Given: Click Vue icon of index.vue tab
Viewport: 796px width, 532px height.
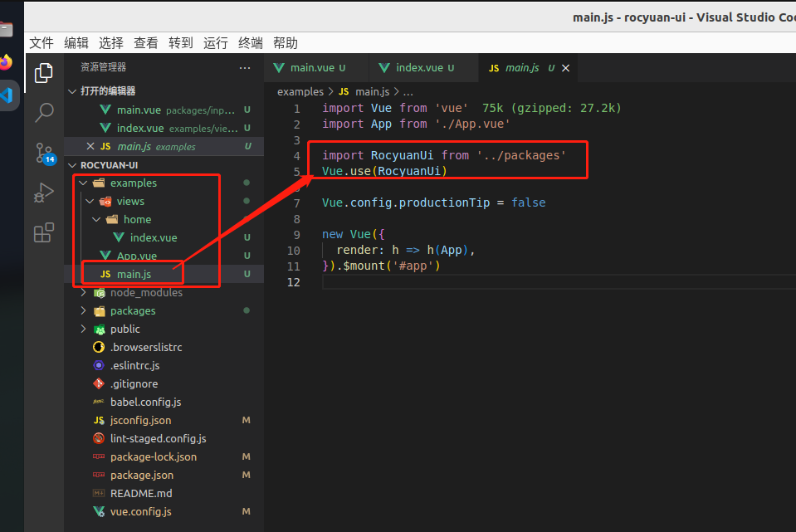Looking at the screenshot, I should coord(384,67).
